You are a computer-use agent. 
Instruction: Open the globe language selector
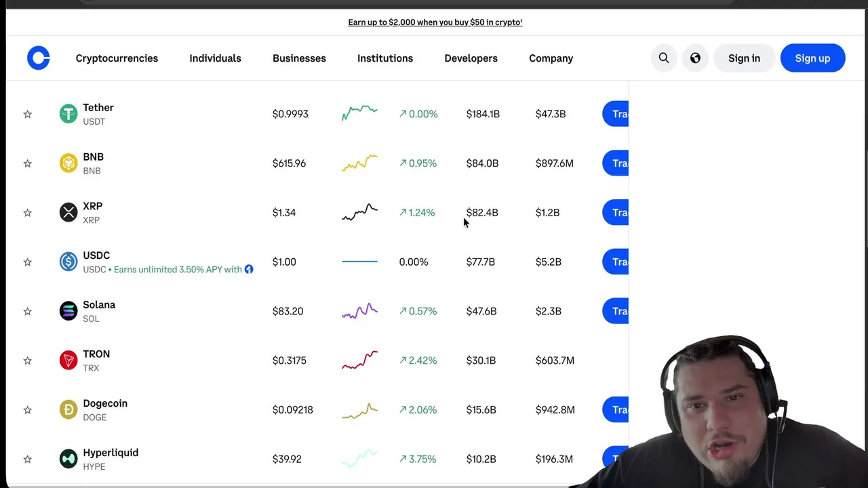(x=695, y=58)
